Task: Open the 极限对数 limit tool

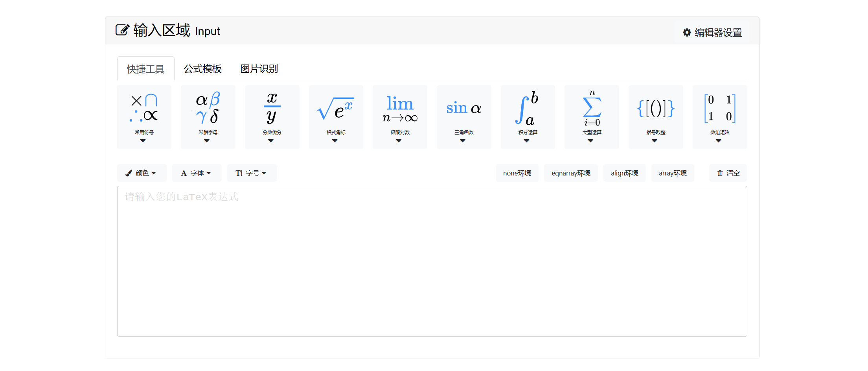Action: (400, 117)
